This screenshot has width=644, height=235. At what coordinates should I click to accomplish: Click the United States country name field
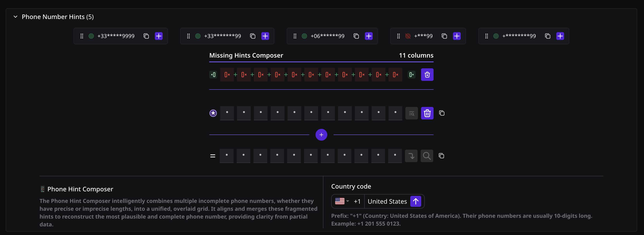[387, 201]
